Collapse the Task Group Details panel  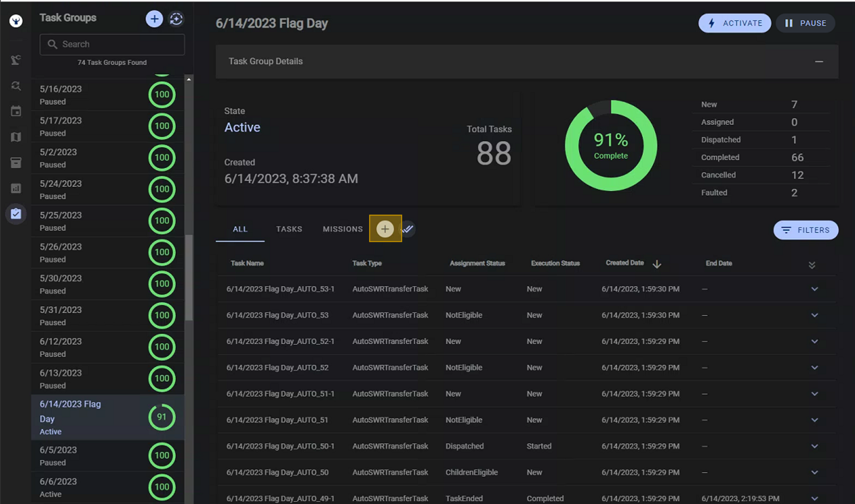(x=819, y=62)
